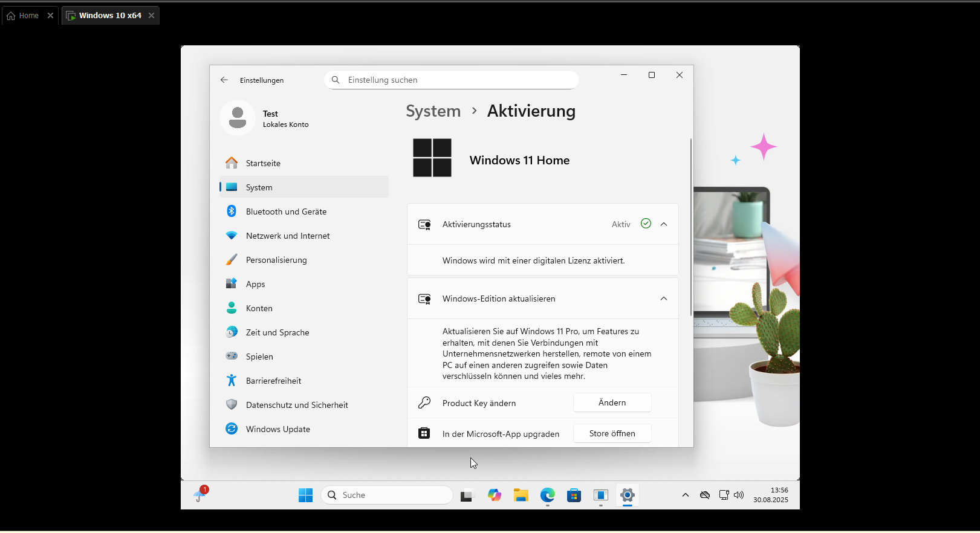This screenshot has width=980, height=533.
Task: Open Netzwerk und Internet settings
Action: [288, 236]
